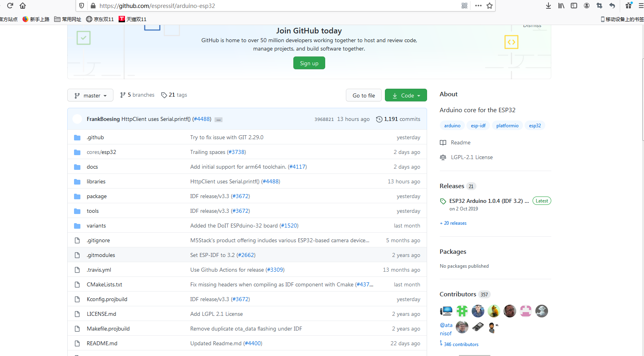The image size is (644, 356).
Task: Expand the commit message ellipsis button
Action: (x=219, y=119)
